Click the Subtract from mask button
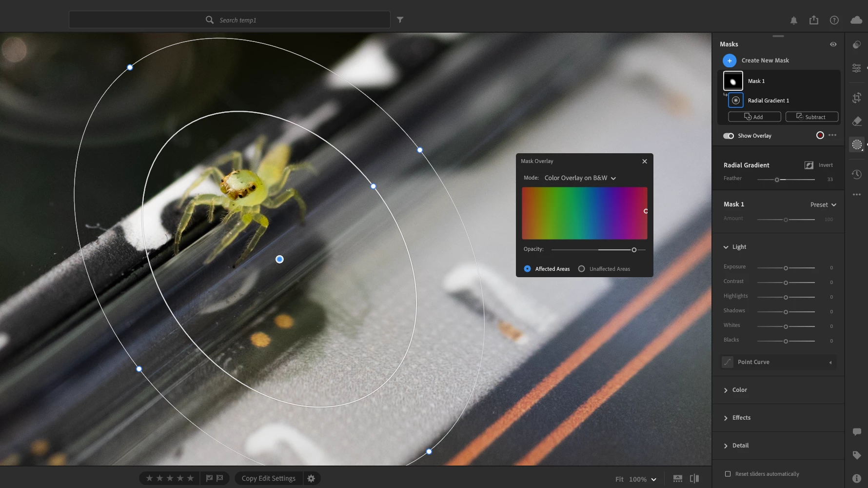The height and width of the screenshot is (488, 868). (812, 117)
